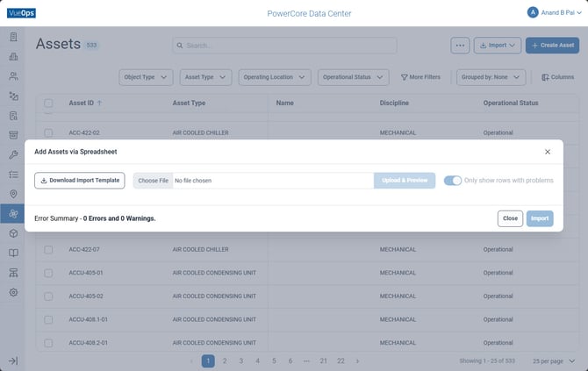This screenshot has height=371, width=588.
Task: Click the location pin sidebar icon
Action: [x=13, y=194]
